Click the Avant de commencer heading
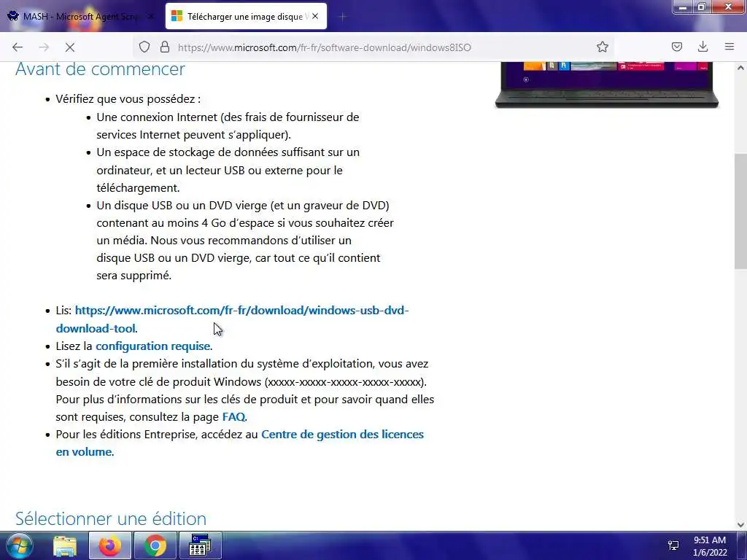The image size is (747, 560). 100,69
